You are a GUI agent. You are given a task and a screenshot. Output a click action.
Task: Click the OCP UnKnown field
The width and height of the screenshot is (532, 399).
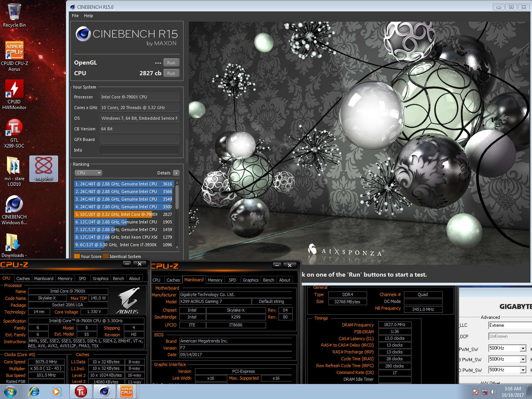pos(510,336)
